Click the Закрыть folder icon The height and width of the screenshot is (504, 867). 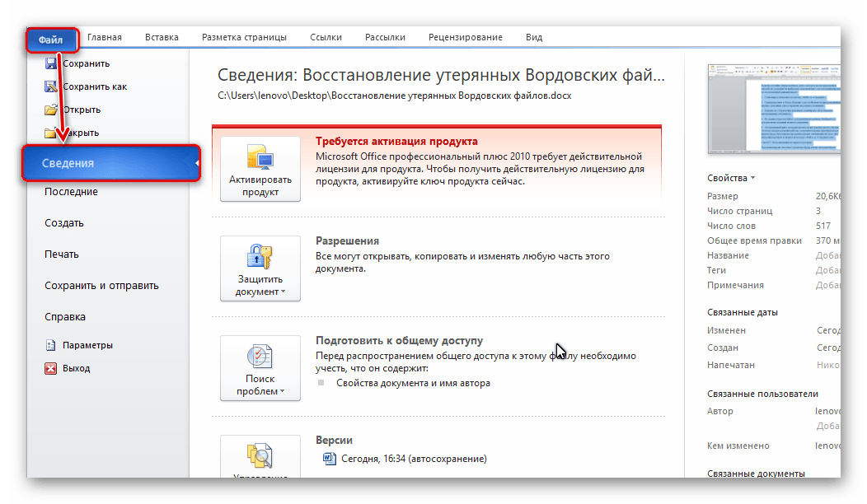51,133
